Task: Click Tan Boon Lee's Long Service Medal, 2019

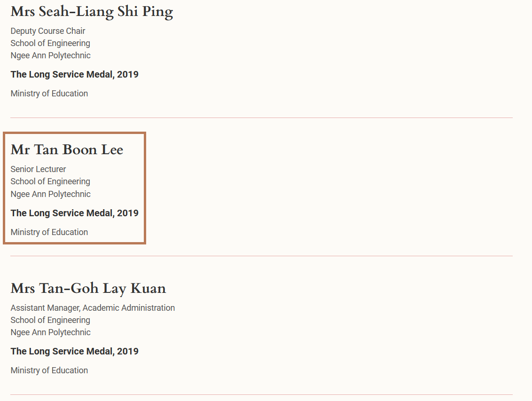Action: click(74, 213)
